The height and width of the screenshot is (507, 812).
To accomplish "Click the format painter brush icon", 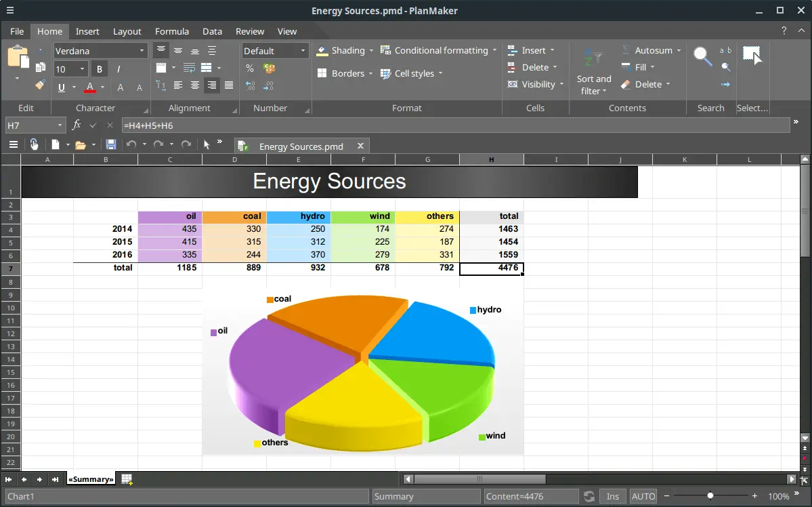I will [x=40, y=85].
